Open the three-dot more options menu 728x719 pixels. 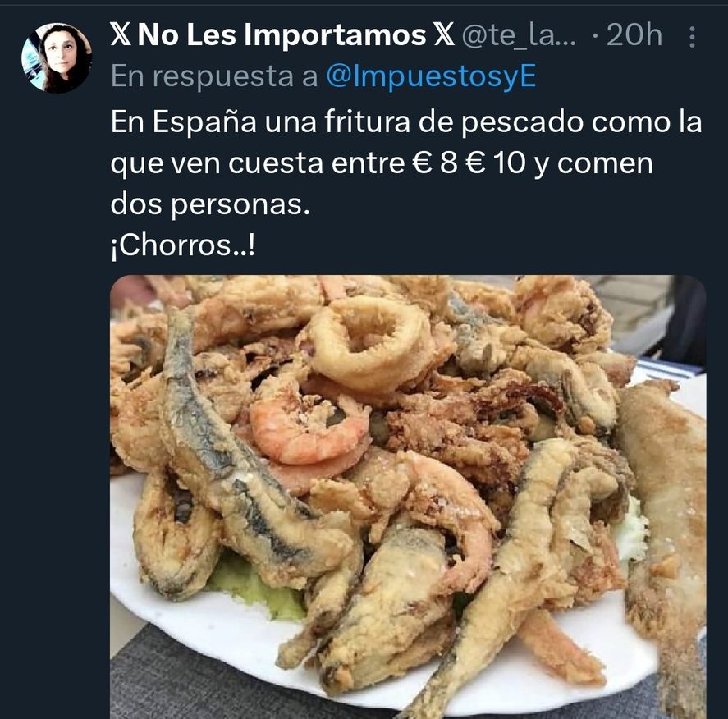[692, 37]
